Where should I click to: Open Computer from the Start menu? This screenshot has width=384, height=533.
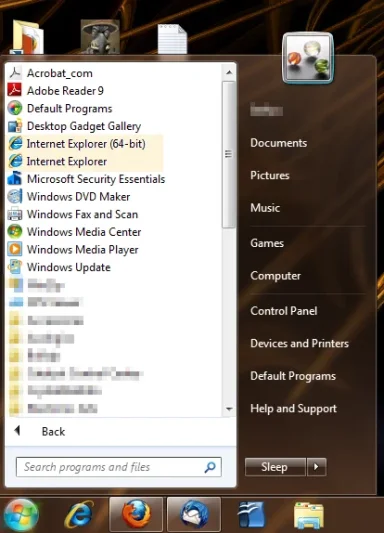[276, 276]
